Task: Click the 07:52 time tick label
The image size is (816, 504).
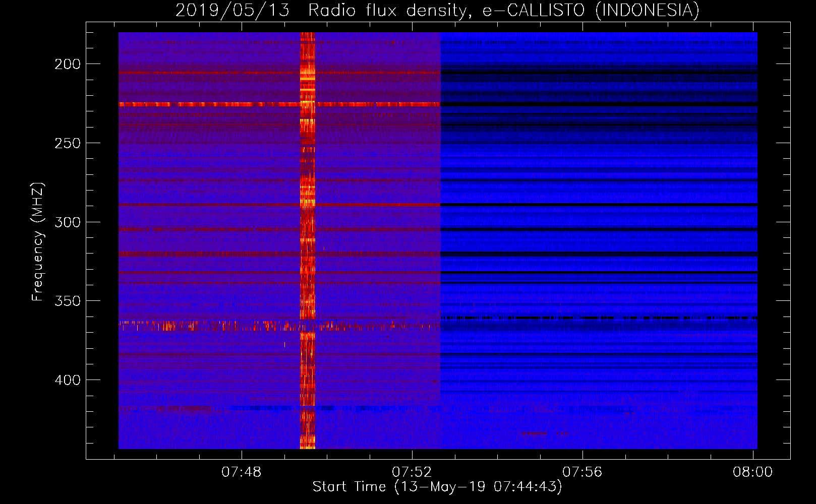Action: pyautogui.click(x=412, y=472)
